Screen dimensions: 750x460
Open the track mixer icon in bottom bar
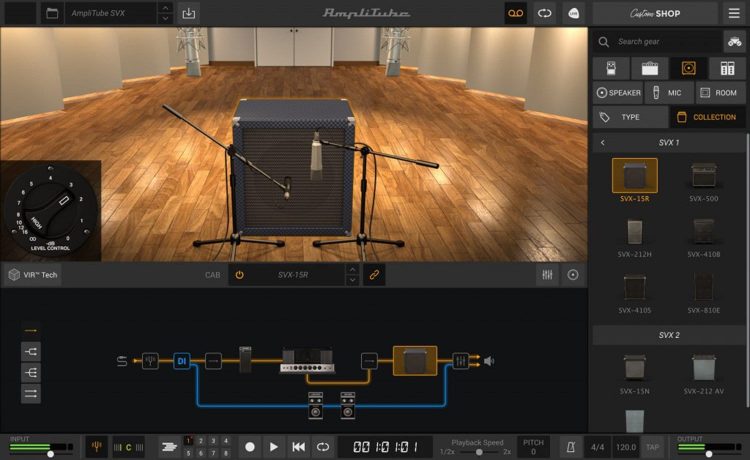pos(169,447)
